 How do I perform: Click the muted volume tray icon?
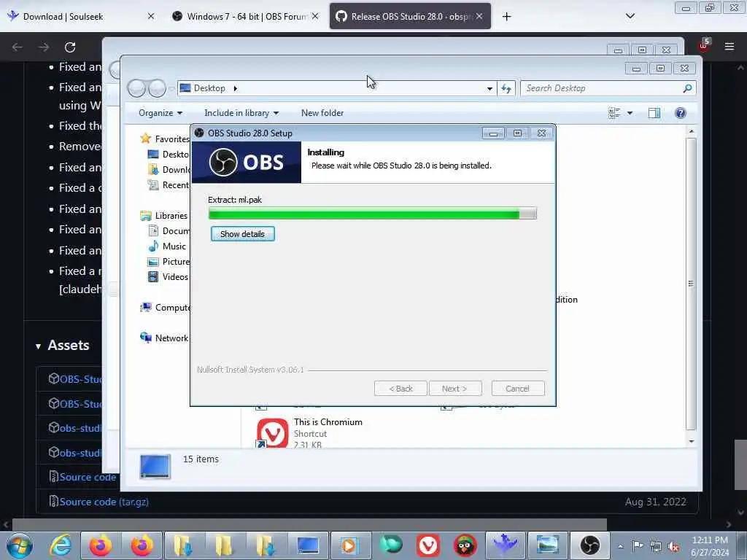(673, 547)
